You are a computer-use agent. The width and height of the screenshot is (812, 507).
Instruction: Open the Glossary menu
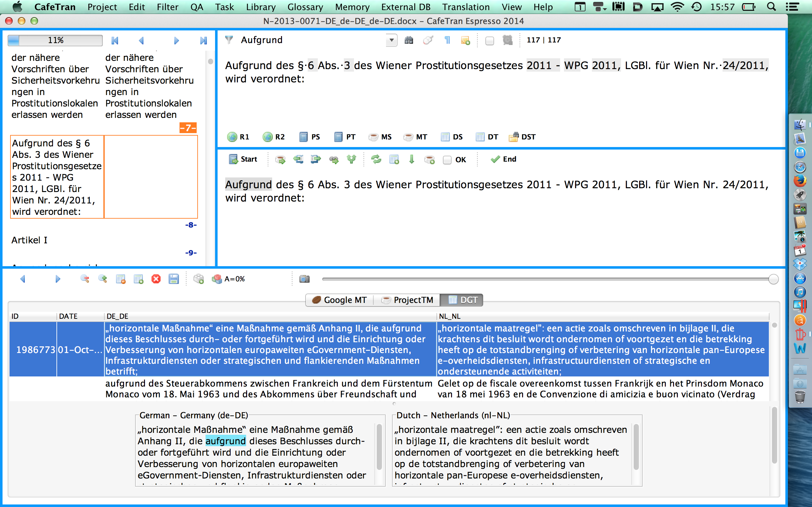pos(305,7)
